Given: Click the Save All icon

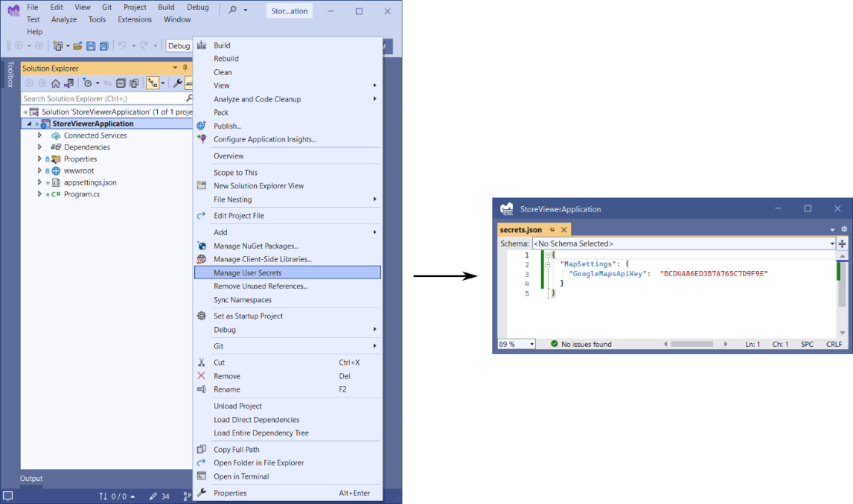Looking at the screenshot, I should tap(104, 46).
